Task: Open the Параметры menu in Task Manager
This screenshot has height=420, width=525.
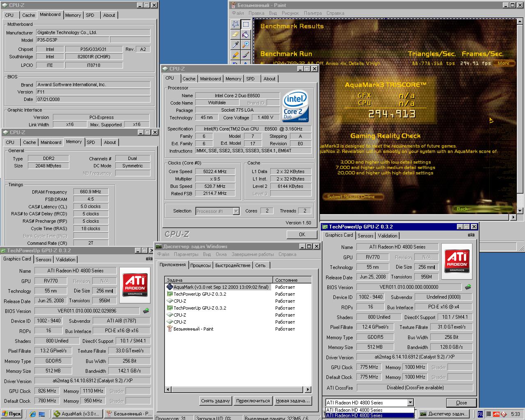Action: click(186, 254)
